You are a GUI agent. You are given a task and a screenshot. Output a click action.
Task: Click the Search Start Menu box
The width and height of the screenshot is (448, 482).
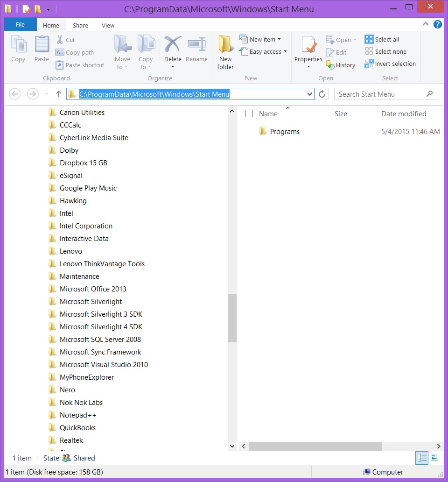pyautogui.click(x=380, y=94)
